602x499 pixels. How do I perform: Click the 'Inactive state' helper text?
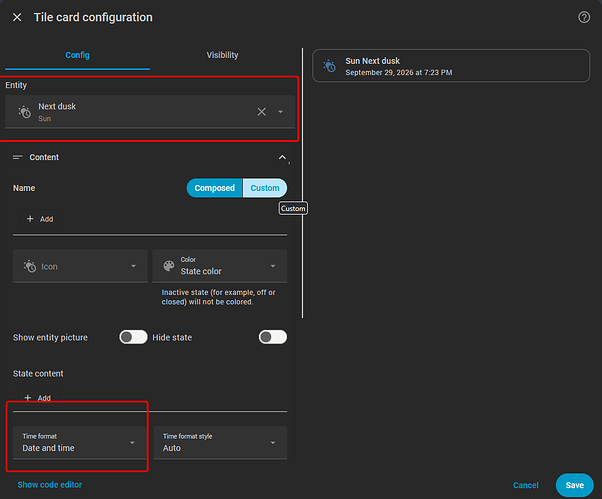(218, 297)
